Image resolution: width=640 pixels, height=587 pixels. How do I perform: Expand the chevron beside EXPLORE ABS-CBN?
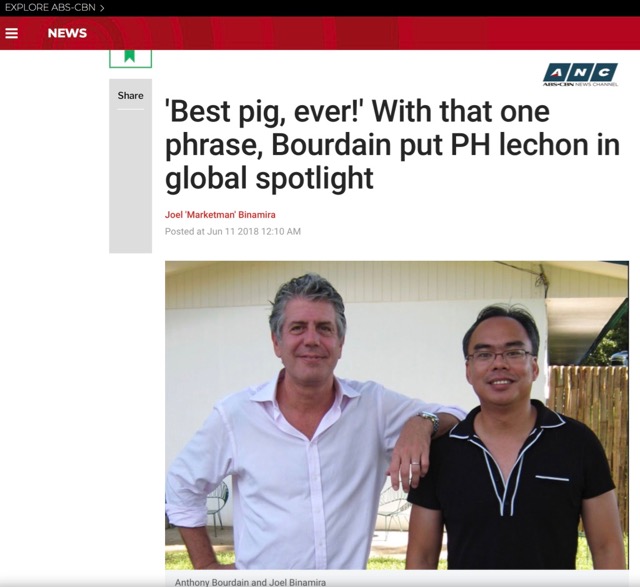[102, 8]
